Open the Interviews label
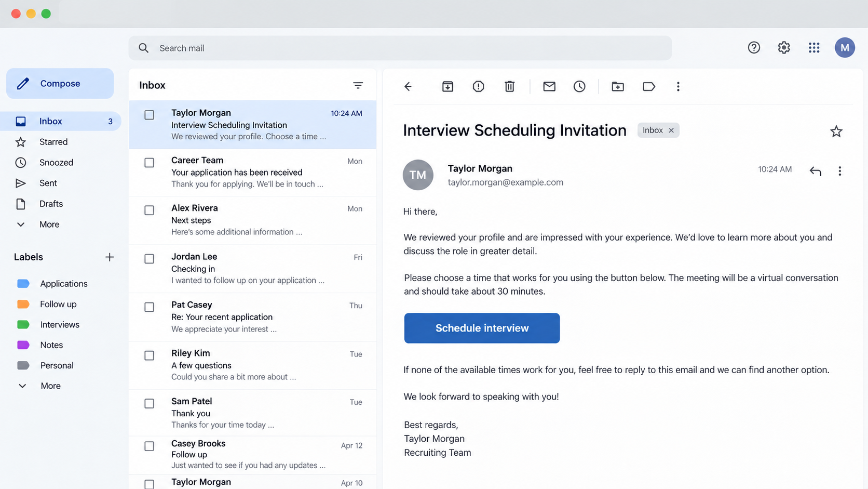This screenshot has width=868, height=489. click(x=61, y=325)
